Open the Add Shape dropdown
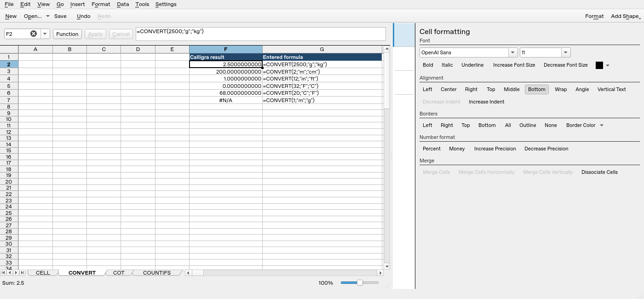 click(625, 16)
